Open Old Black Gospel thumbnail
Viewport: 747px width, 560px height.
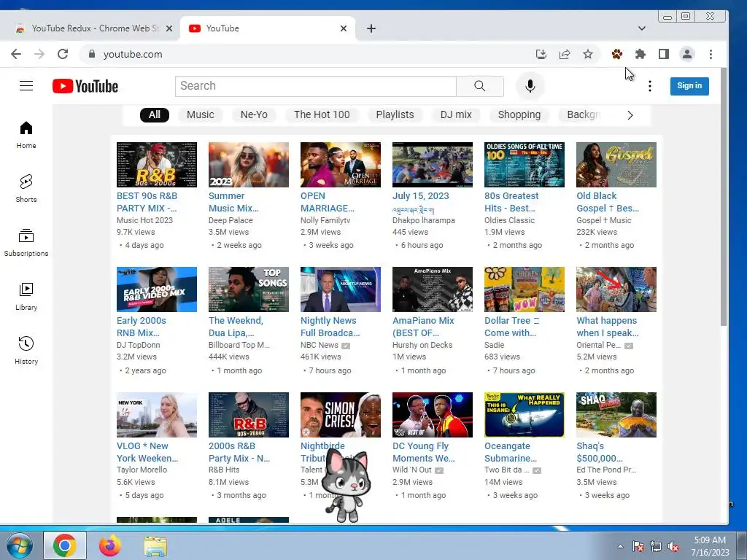[x=616, y=165]
